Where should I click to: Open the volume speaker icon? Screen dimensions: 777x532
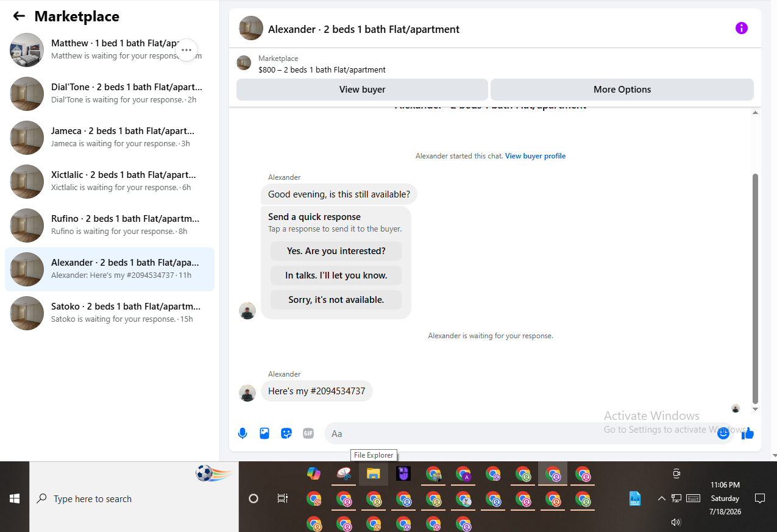point(676,522)
